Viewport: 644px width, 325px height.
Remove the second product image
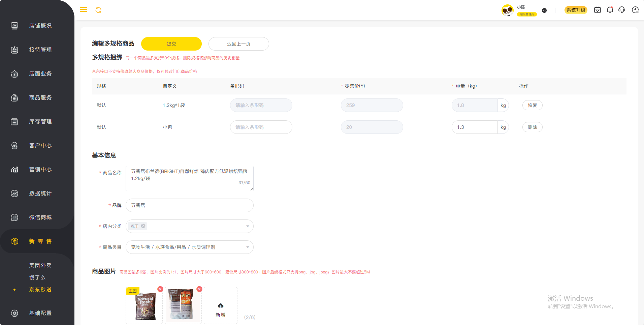click(x=199, y=289)
